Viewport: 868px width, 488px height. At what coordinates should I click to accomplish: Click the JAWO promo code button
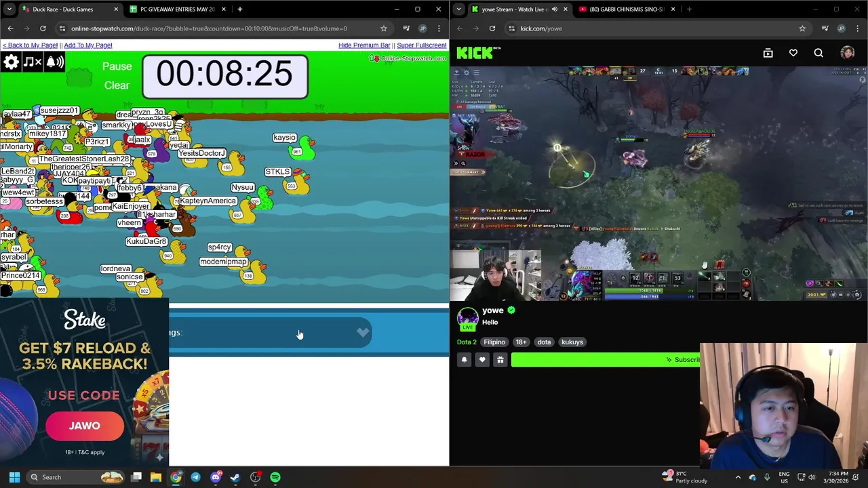[85, 426]
